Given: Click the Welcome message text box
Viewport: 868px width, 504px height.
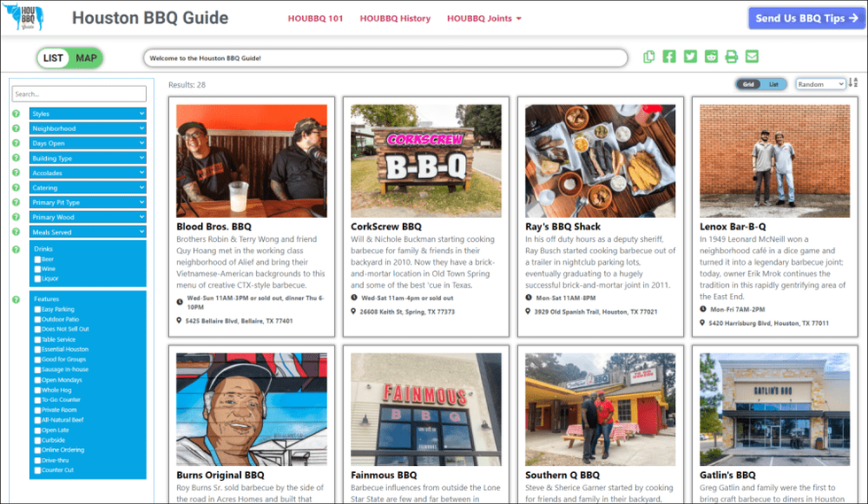Looking at the screenshot, I should 385,58.
